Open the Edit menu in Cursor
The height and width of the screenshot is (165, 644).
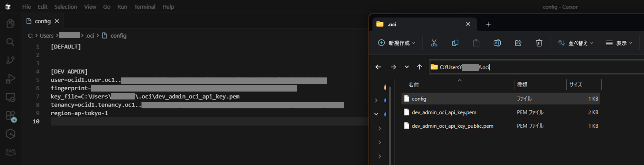(42, 7)
